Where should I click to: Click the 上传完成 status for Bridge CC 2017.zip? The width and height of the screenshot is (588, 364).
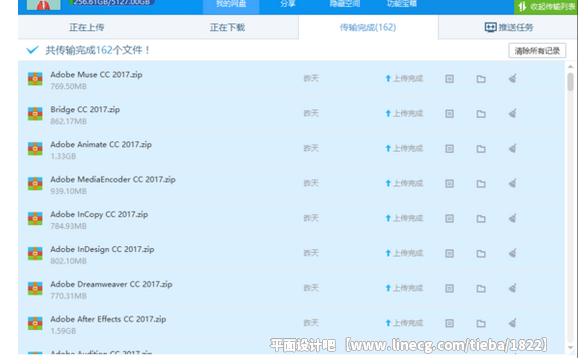click(x=404, y=113)
